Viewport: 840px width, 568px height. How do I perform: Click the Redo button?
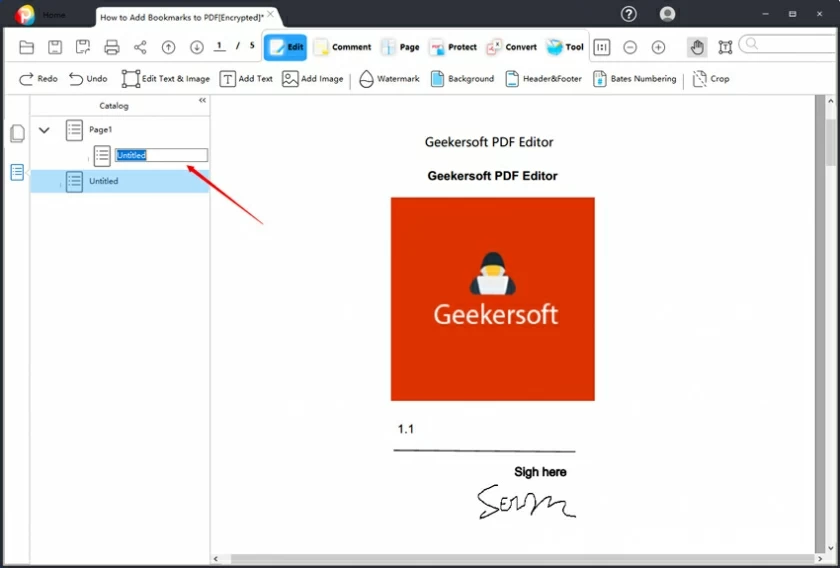click(x=38, y=79)
